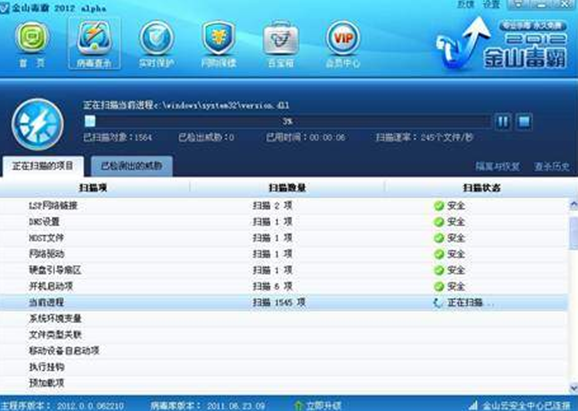Select the 文件类型关联 row

284,335
